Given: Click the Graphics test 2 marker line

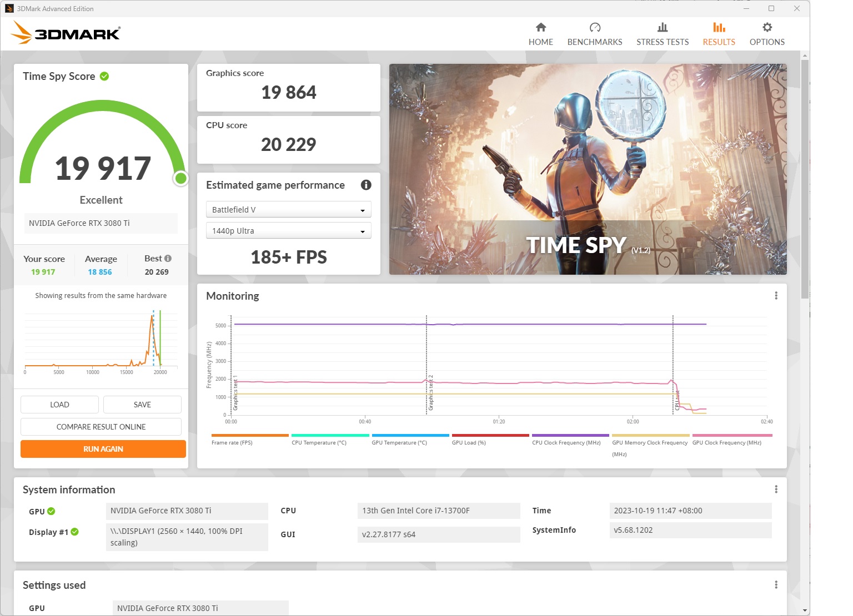Looking at the screenshot, I should coord(426,365).
